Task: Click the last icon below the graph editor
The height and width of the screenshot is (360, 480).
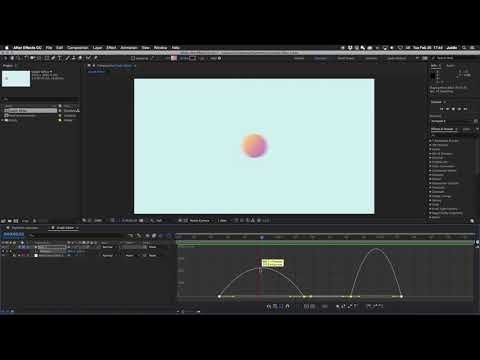Action: click(381, 306)
